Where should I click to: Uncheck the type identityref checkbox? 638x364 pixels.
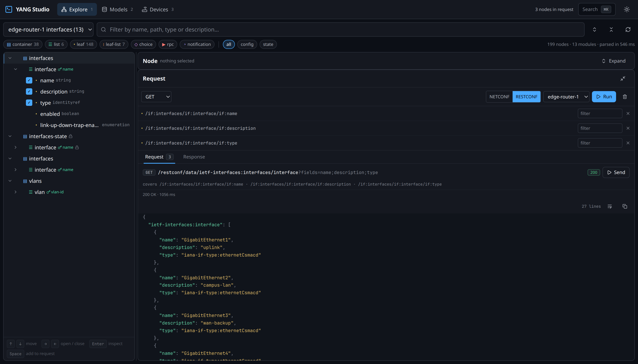(x=29, y=102)
